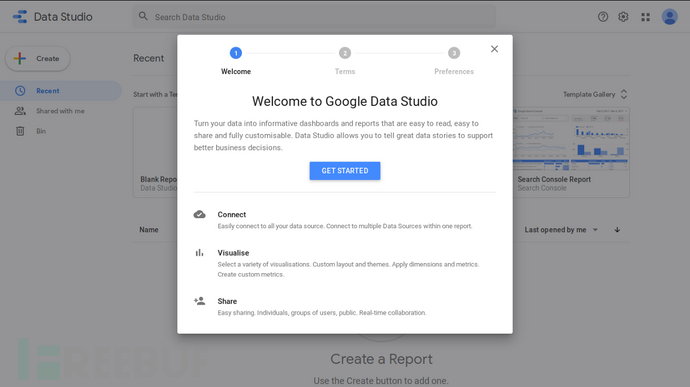This screenshot has width=690, height=387.
Task: Click the search magnifier icon
Action: coord(143,16)
